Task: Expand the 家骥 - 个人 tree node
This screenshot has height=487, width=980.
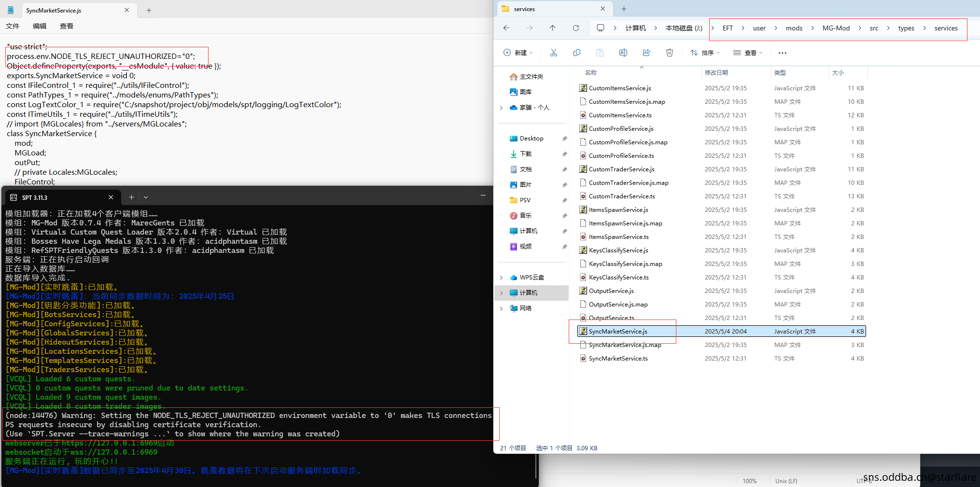Action: [502, 108]
